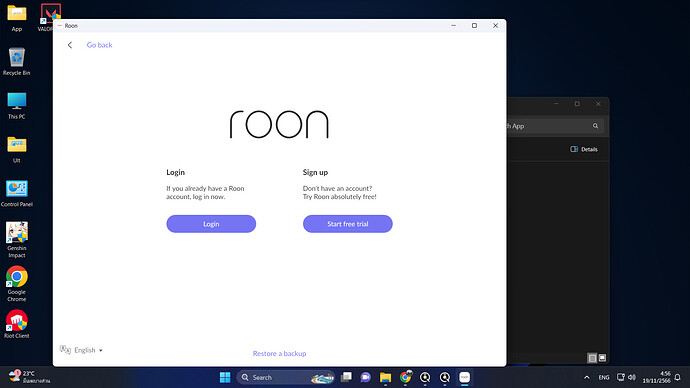Select the Control Panel desktop icon
Screen dimensions: 690x388
pos(17,194)
